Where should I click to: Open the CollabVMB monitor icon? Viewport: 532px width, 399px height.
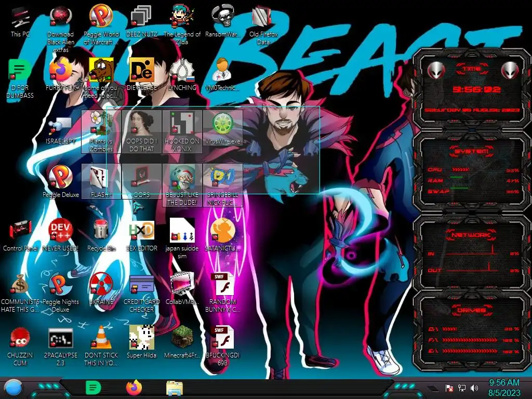coord(182,288)
